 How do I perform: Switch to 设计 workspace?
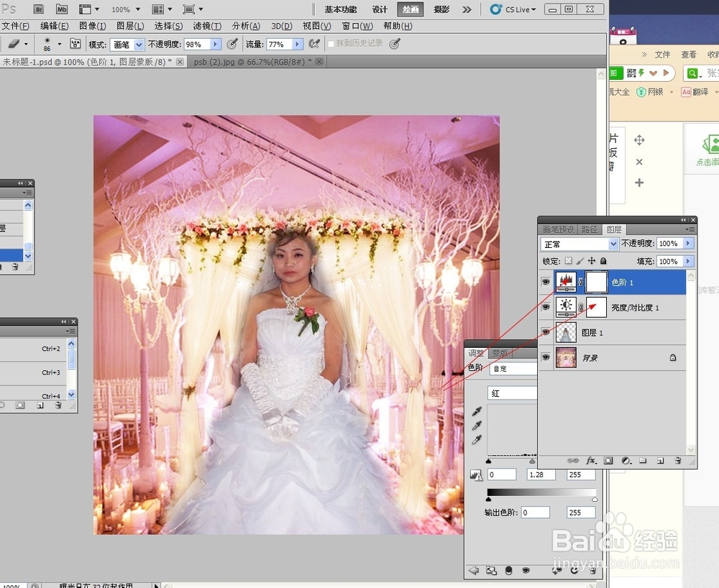click(x=379, y=9)
